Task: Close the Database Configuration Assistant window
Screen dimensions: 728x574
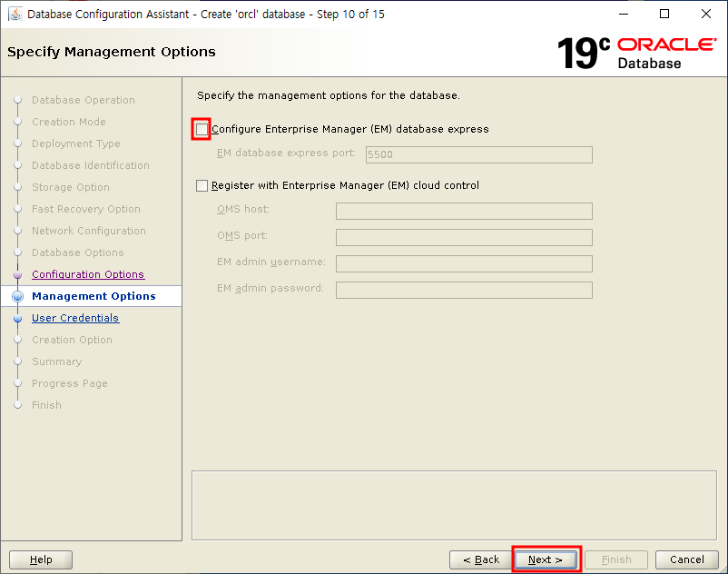Action: coord(706,14)
